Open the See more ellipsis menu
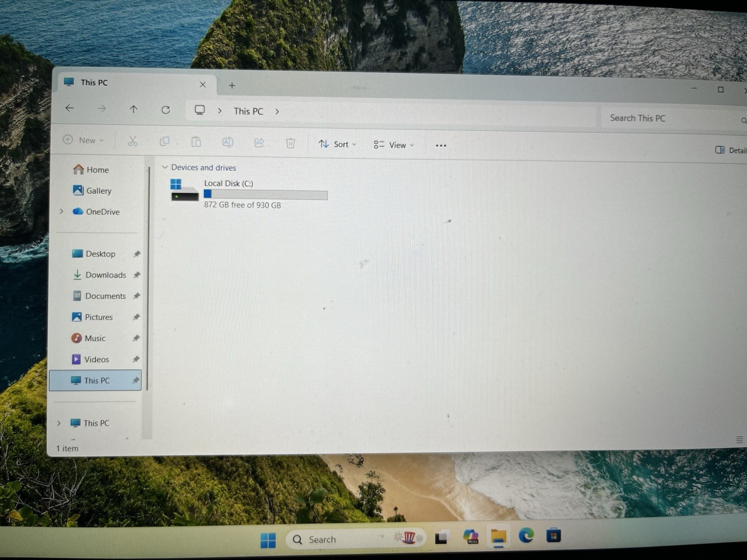This screenshot has height=560, width=747. tap(441, 146)
